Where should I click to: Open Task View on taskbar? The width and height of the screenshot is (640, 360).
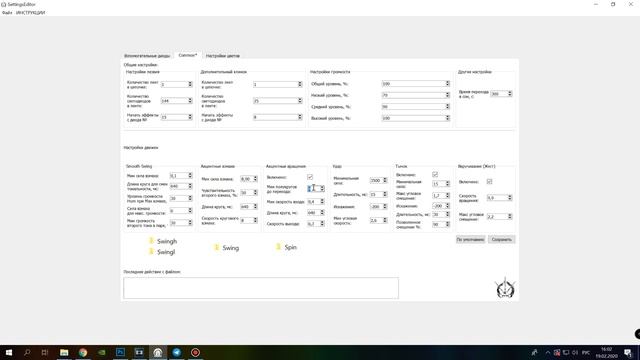click(x=45, y=352)
